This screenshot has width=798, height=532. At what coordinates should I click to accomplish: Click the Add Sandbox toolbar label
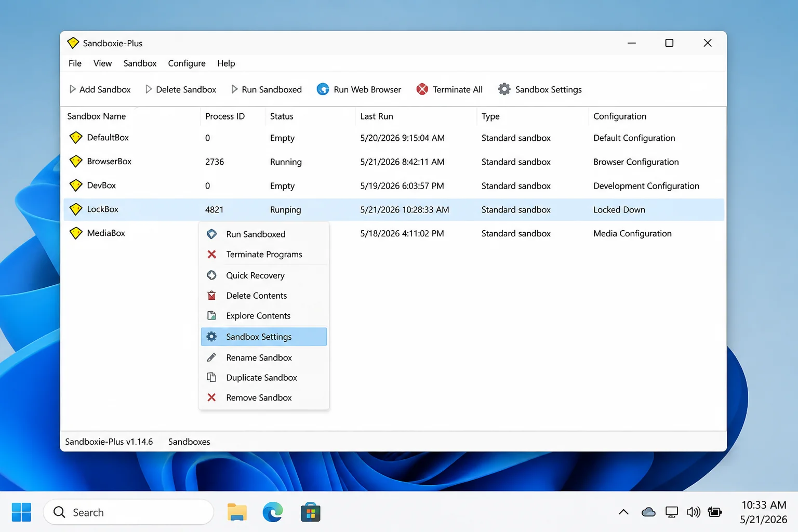click(x=105, y=89)
